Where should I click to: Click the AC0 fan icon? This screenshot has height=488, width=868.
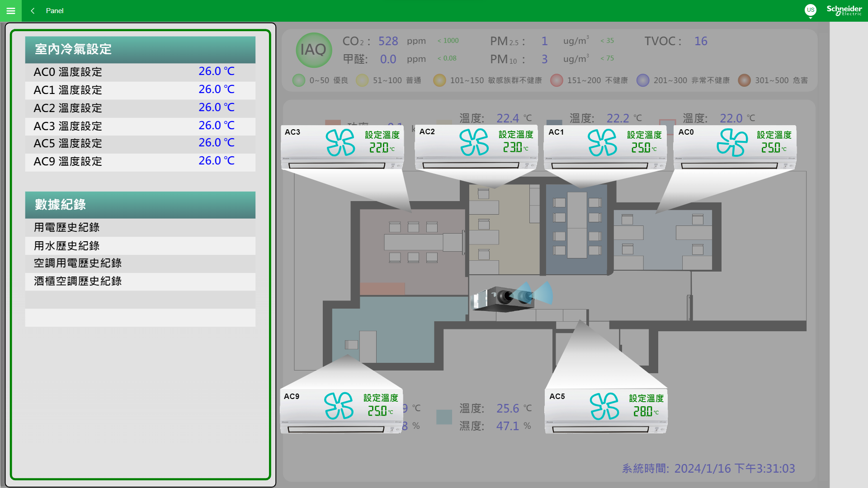coord(732,142)
